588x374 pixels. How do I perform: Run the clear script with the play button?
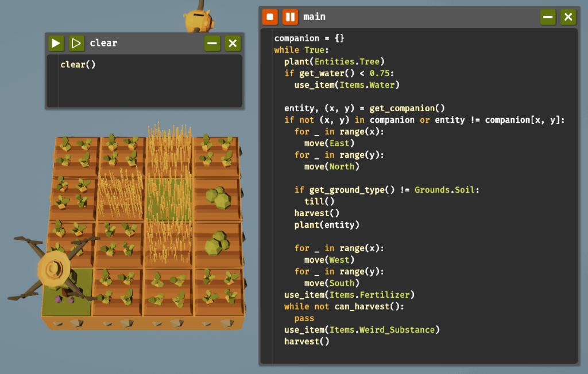coord(56,43)
